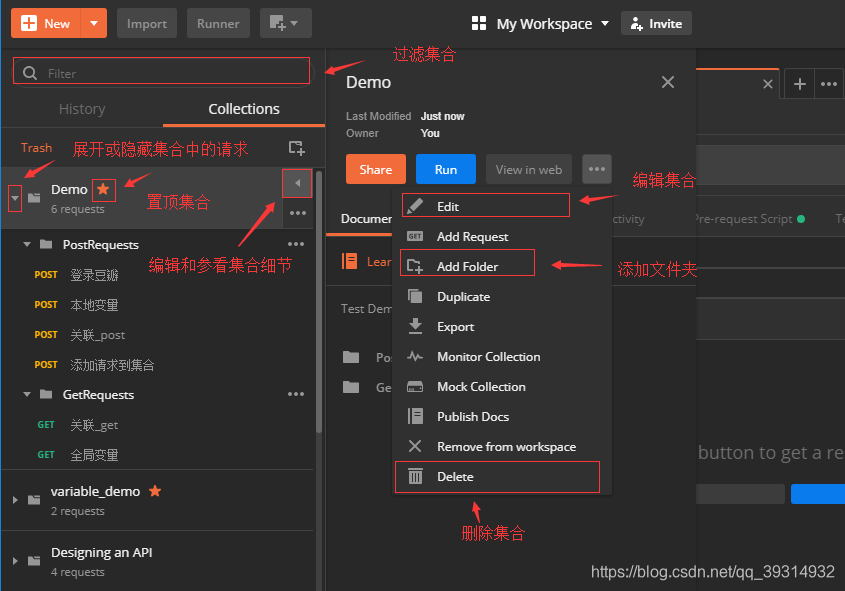Open the Demo collection more options dots
This screenshot has width=845, height=591.
coord(297,213)
